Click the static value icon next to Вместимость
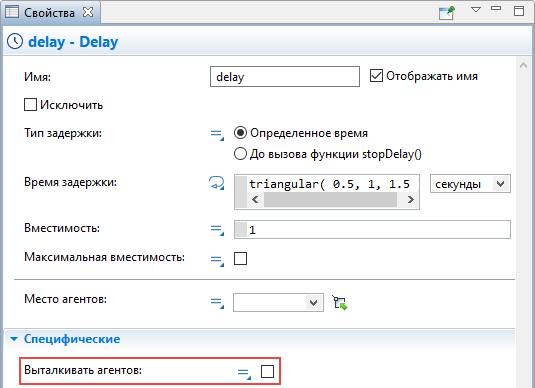The image size is (535, 388). click(x=217, y=230)
